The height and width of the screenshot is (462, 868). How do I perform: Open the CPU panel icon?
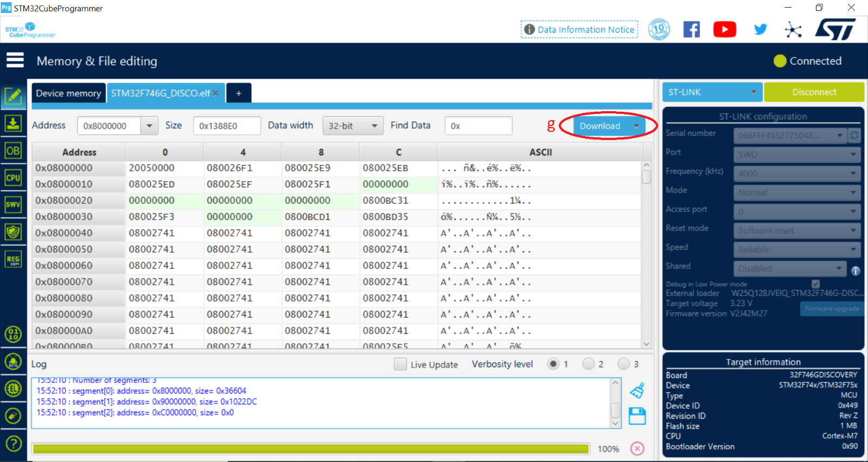(x=13, y=177)
